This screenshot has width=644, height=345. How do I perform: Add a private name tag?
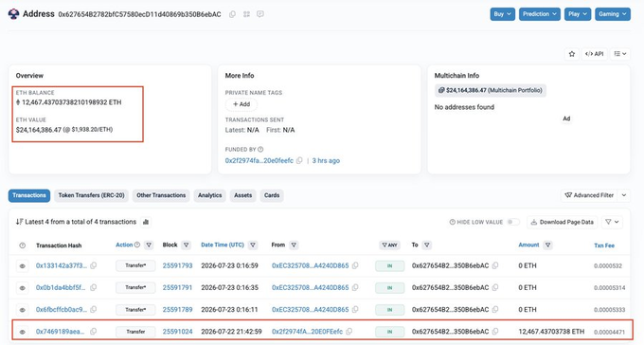click(x=241, y=104)
